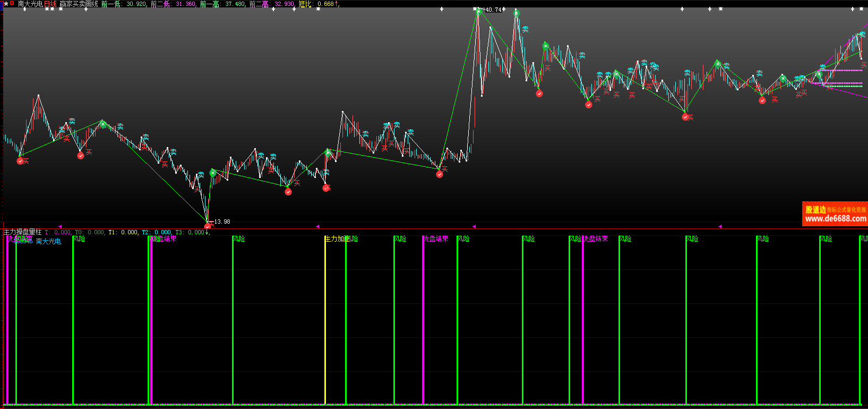Open the www.de6688.com watermark link
868x409 pixels.
coord(835,218)
